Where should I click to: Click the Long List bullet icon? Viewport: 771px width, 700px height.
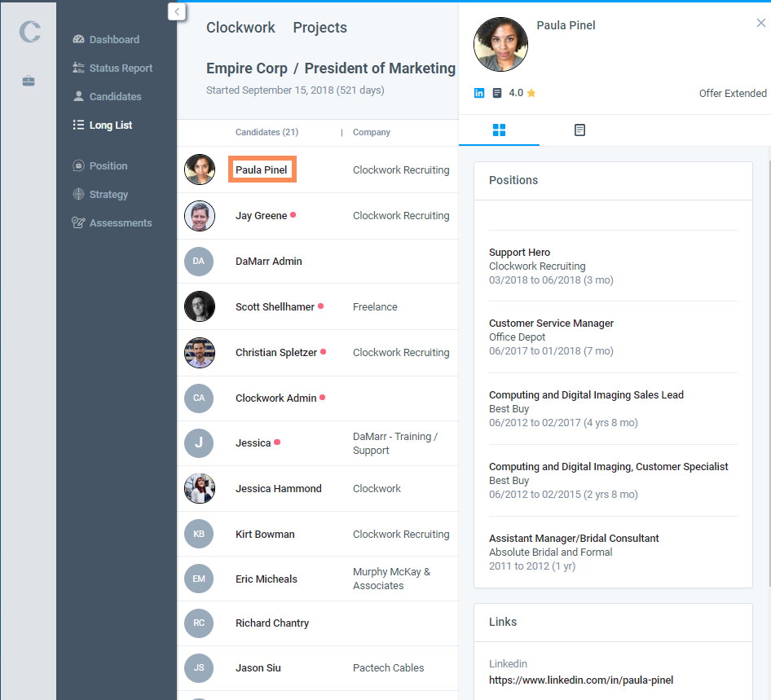[79, 125]
